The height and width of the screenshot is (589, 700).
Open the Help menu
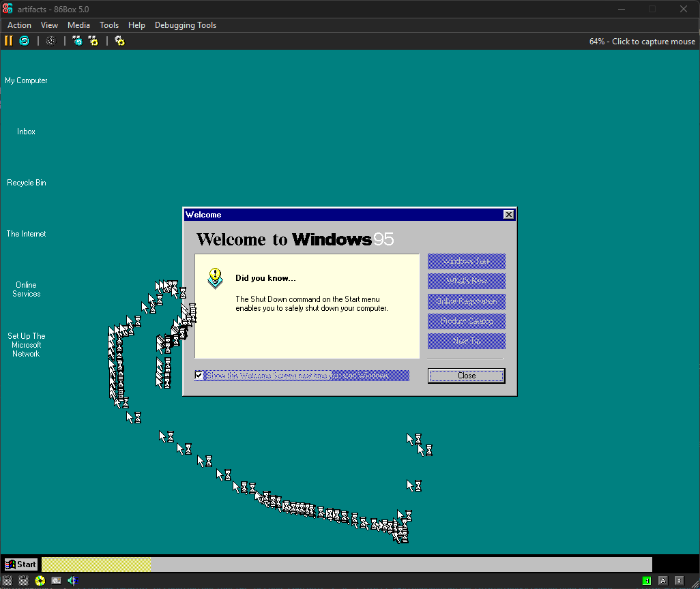point(136,25)
